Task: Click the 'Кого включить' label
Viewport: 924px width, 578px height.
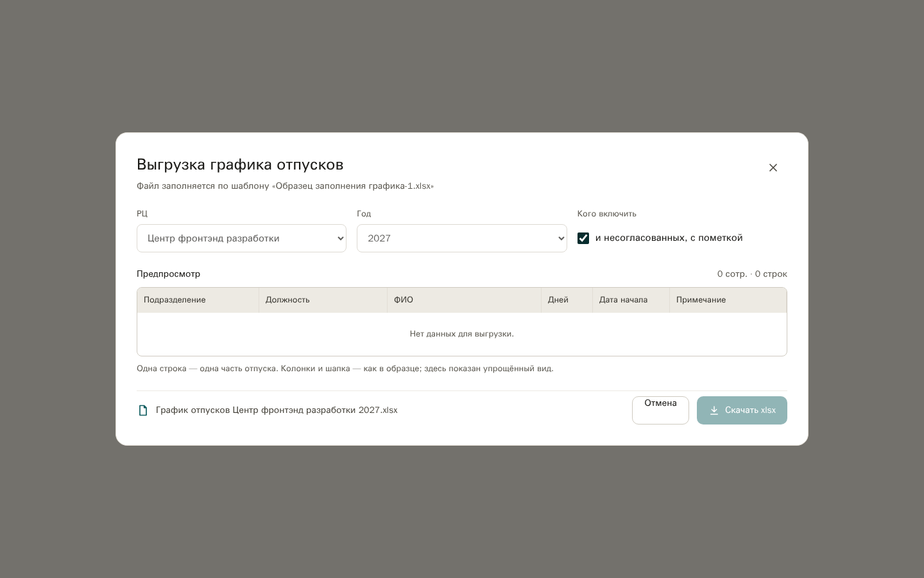Action: [607, 214]
